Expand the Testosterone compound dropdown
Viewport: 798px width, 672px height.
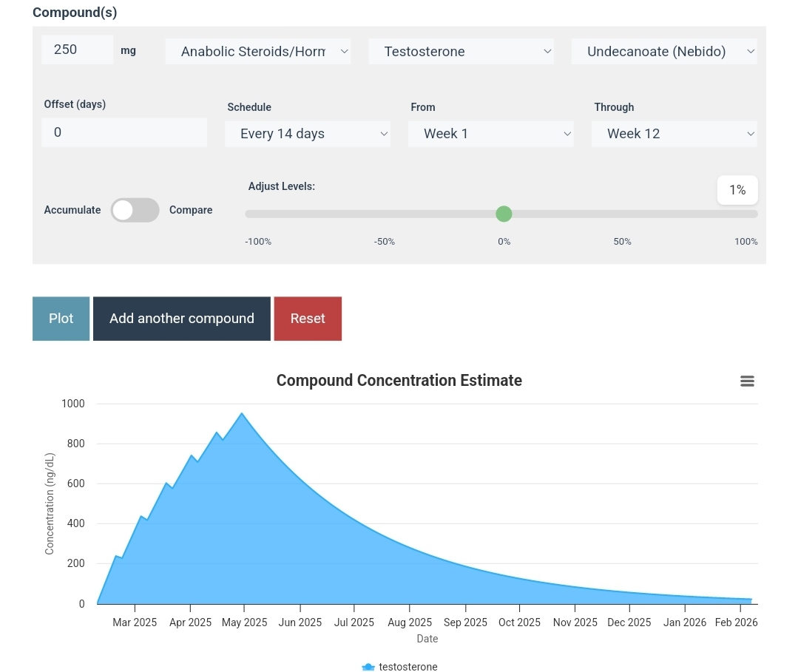click(461, 52)
